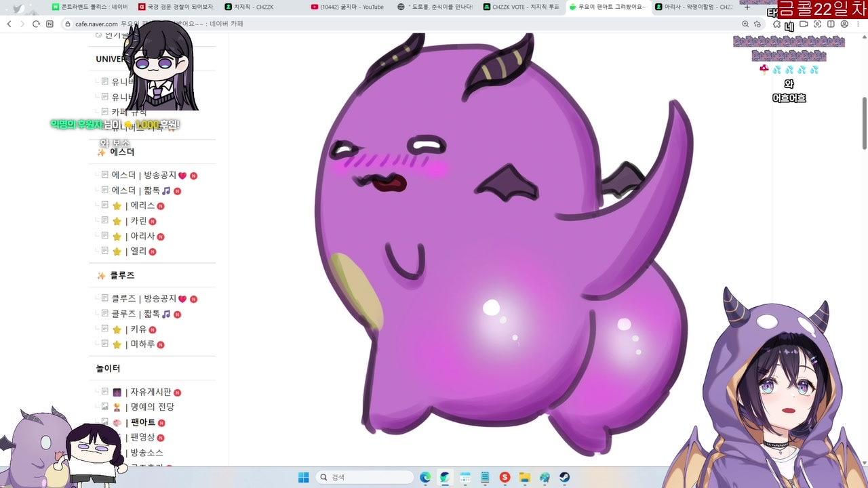Open the 팬아트 board in the sidebar
The width and height of the screenshot is (868, 488).
click(x=144, y=422)
